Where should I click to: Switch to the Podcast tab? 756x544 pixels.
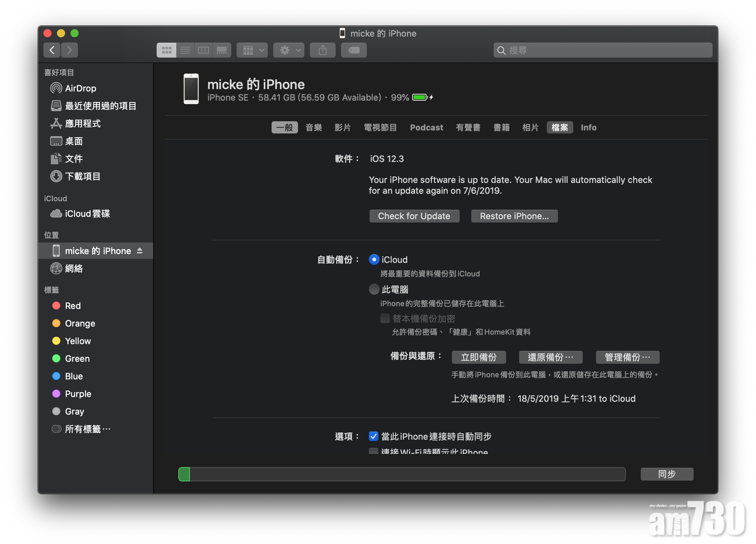[x=426, y=128]
